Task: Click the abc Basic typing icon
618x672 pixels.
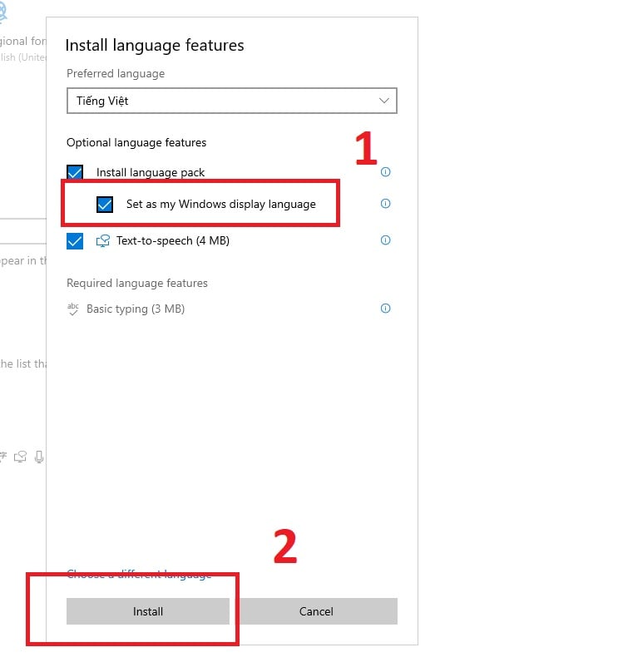Action: point(72,309)
